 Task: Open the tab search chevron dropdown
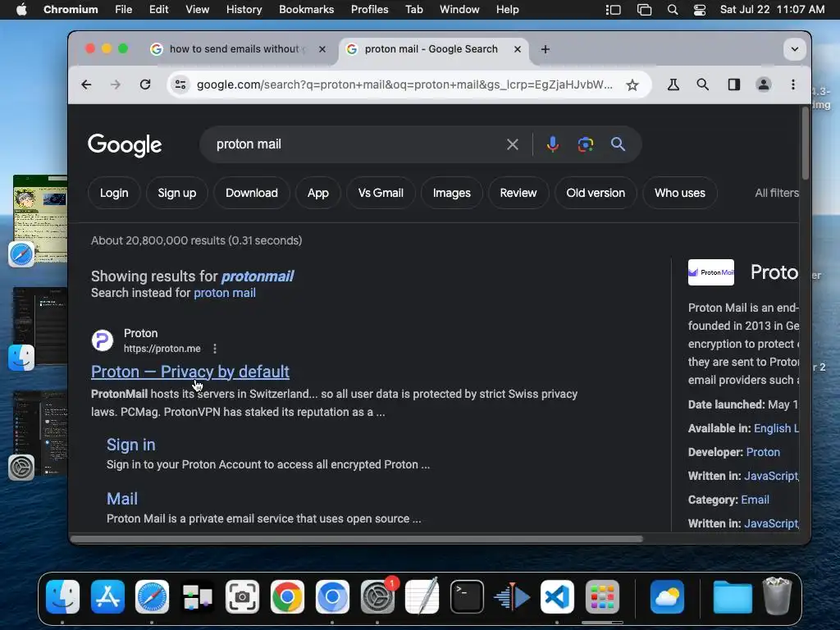794,49
